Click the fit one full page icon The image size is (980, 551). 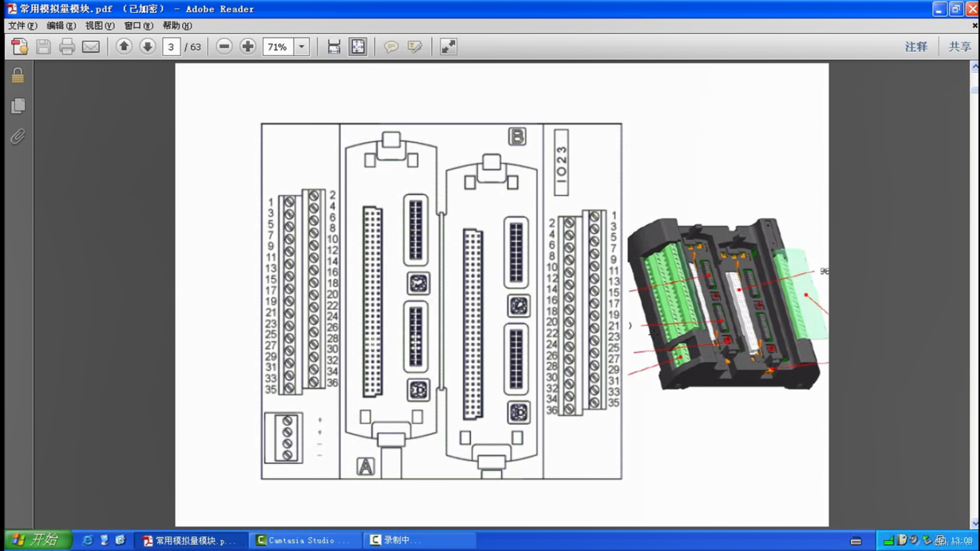[x=358, y=47]
